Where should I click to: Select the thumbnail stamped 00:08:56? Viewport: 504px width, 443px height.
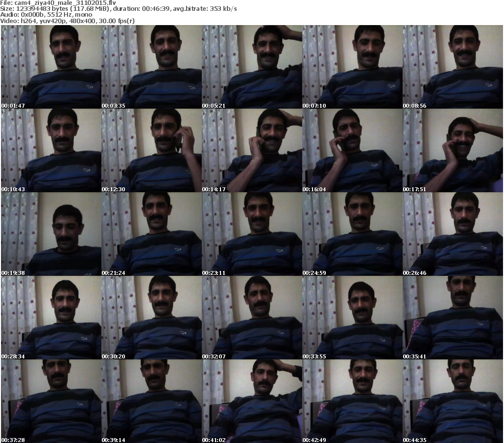pyautogui.click(x=453, y=67)
